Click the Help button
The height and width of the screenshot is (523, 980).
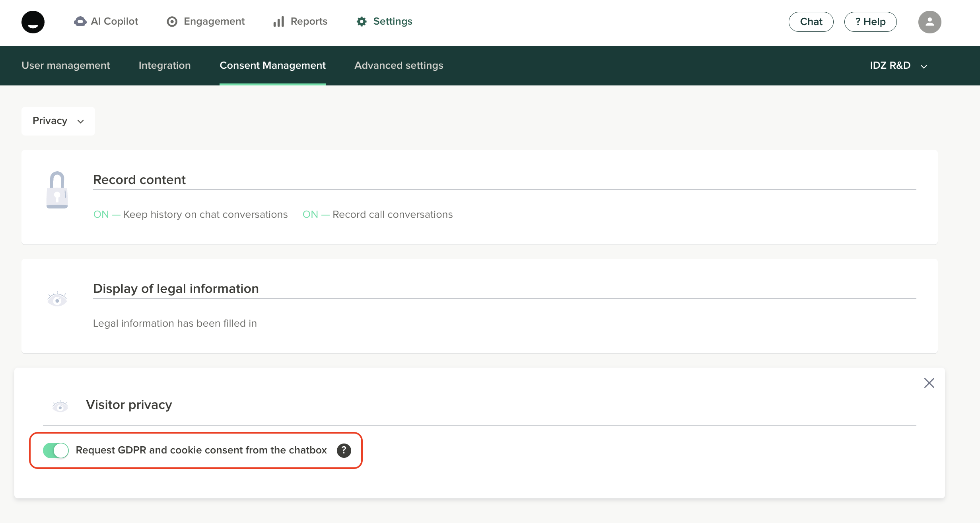coord(870,22)
